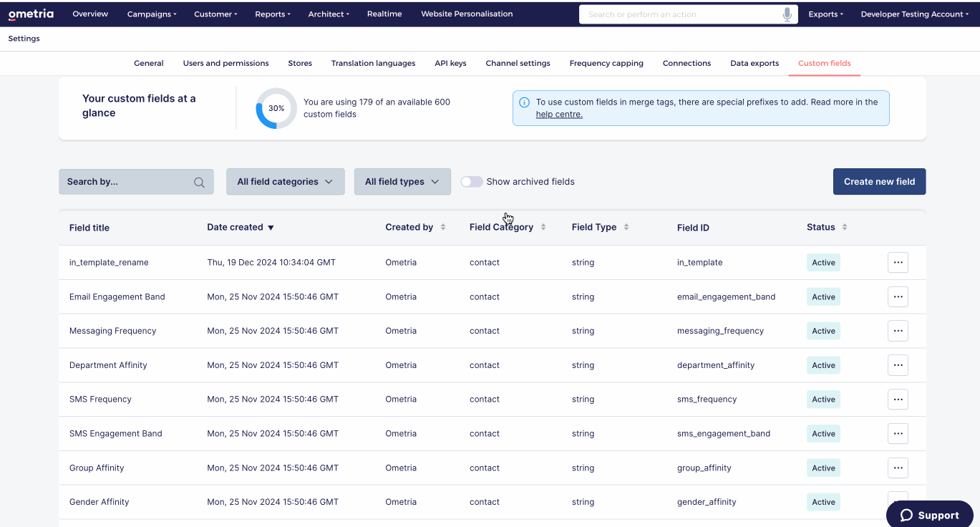The height and width of the screenshot is (527, 980).
Task: Switch to the General settings tab
Action: (x=149, y=63)
